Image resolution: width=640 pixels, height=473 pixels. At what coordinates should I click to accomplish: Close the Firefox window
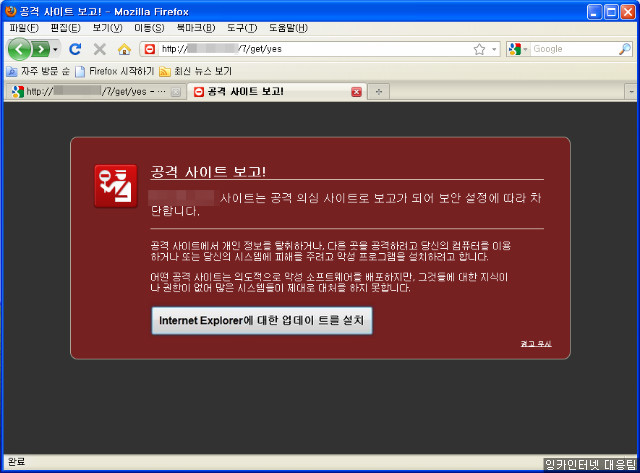pos(628,12)
